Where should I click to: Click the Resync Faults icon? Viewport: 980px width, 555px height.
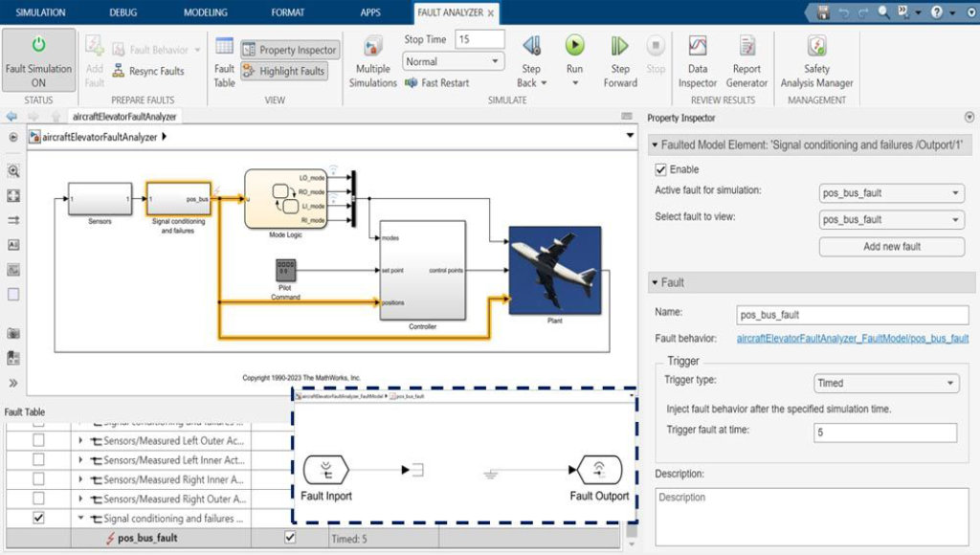118,71
